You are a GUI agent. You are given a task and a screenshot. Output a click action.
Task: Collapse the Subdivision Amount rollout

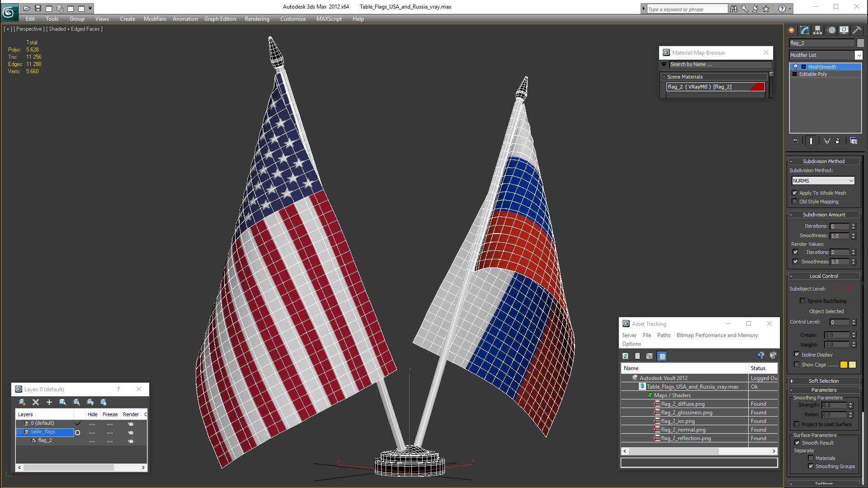click(824, 215)
